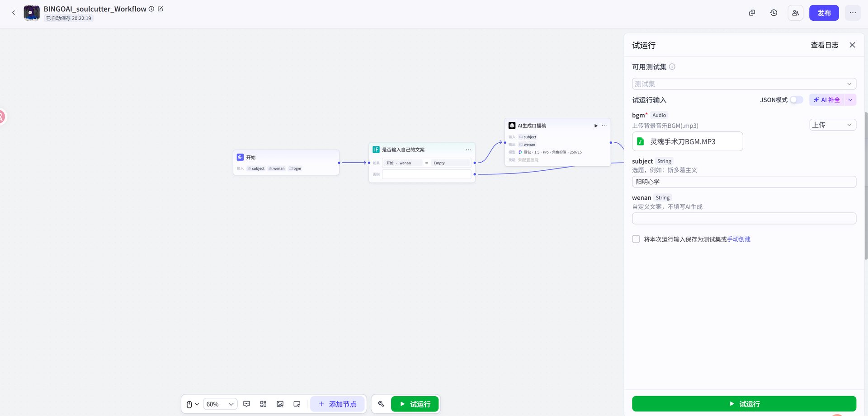Open the debug wrench tool

[x=381, y=404]
